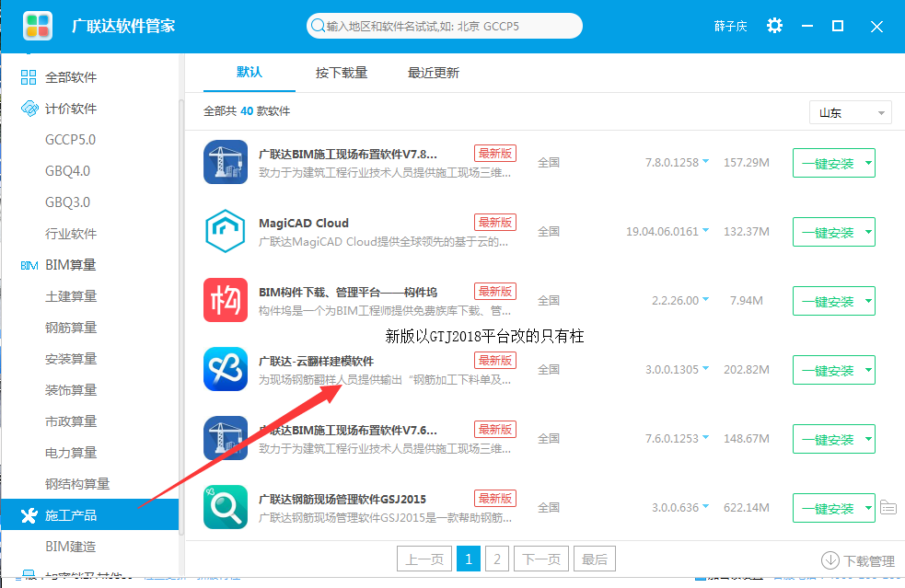
Task: Select GBQ4.0 in the sidebar
Action: tap(67, 171)
